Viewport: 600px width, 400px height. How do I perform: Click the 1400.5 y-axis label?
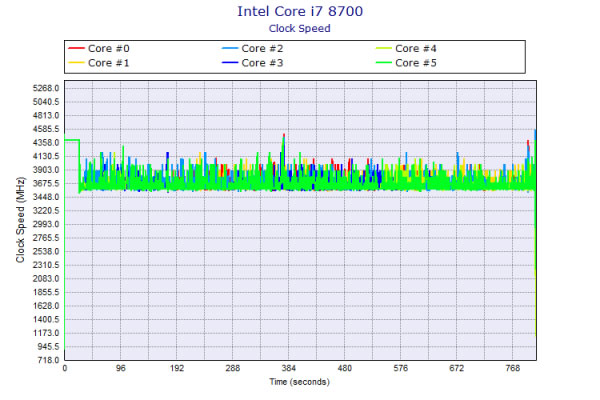[46, 319]
